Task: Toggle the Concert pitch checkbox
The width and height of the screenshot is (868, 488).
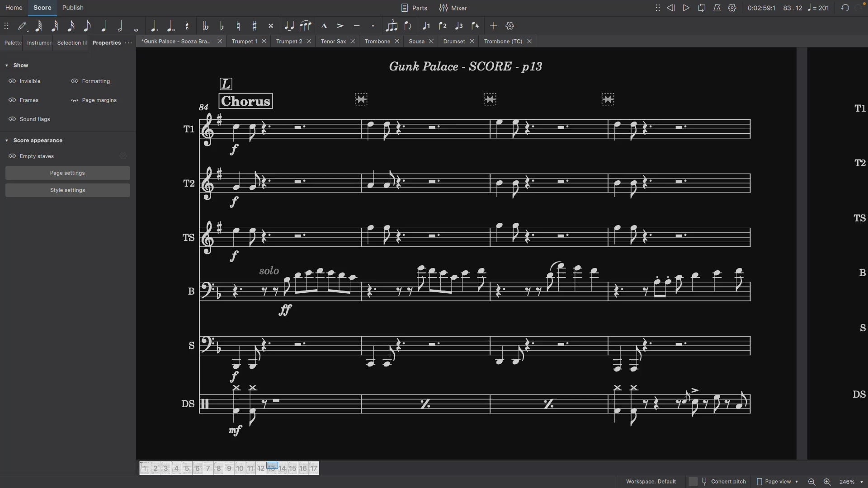Action: click(x=693, y=482)
